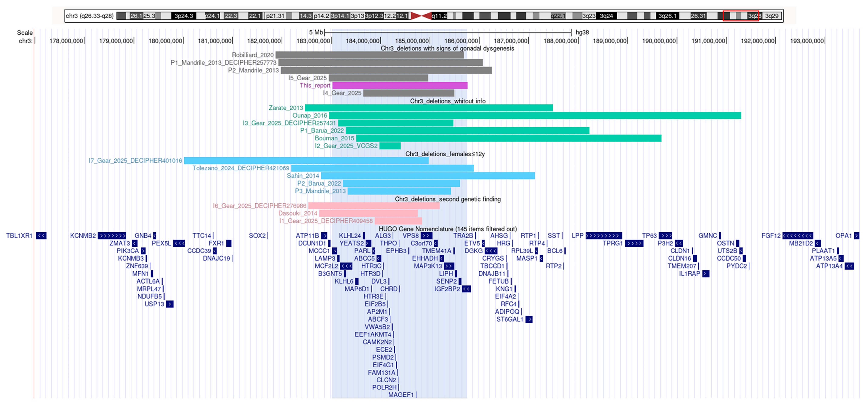Click the Bouman_2015 green deletion bar

click(508, 139)
